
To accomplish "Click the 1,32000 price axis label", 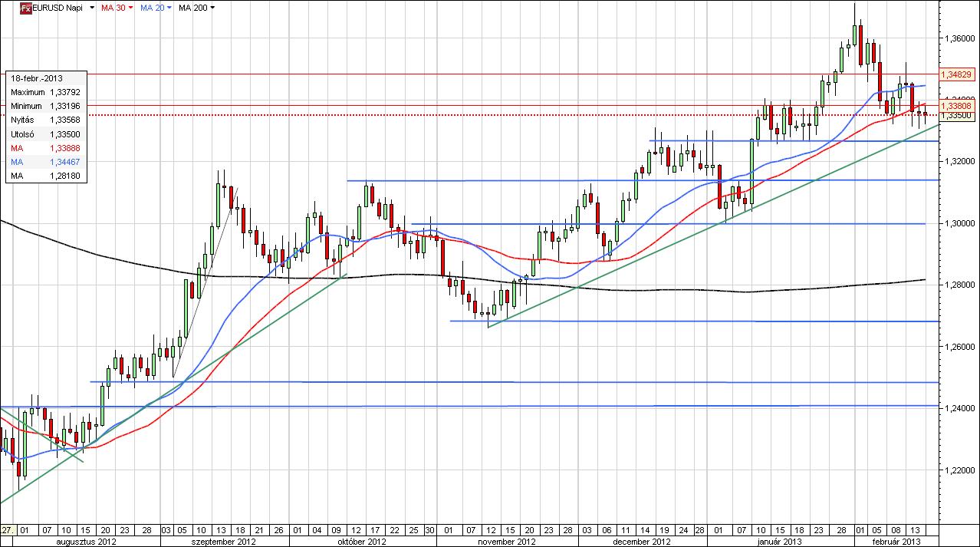I will pyautogui.click(x=961, y=162).
